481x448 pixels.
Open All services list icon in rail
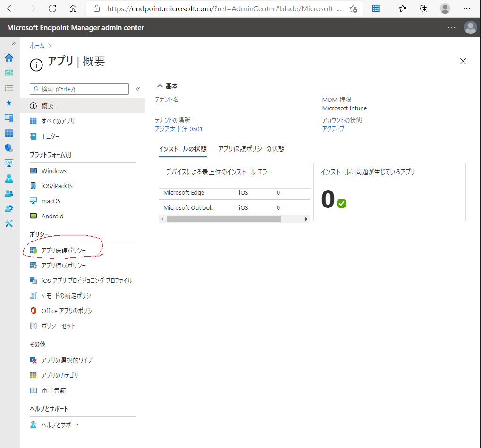click(9, 88)
